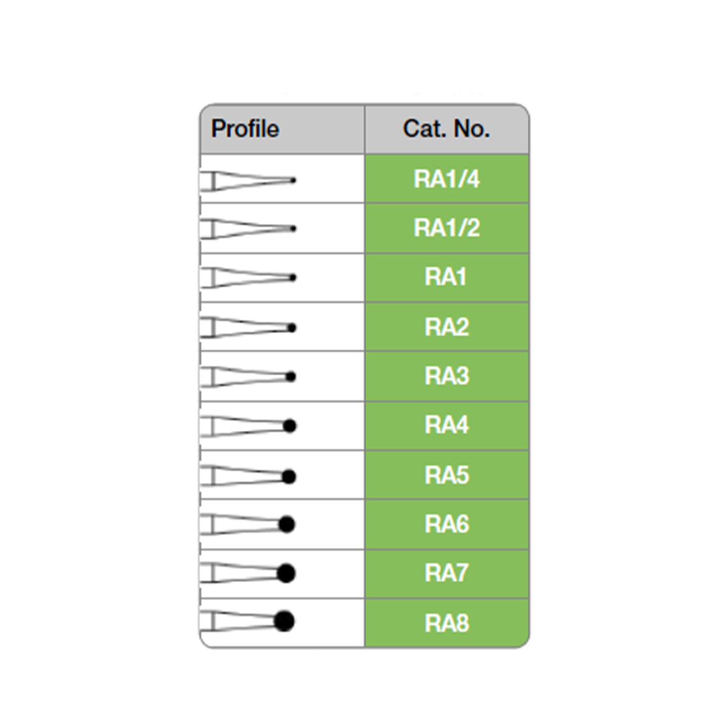Screen dimensions: 728x728
Task: Select the RA7 bur profile drawing
Action: (x=249, y=573)
